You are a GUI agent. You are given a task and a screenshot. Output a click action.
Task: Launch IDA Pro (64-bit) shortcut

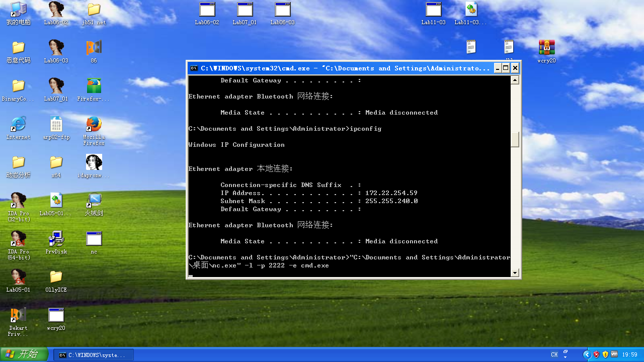pyautogui.click(x=18, y=245)
